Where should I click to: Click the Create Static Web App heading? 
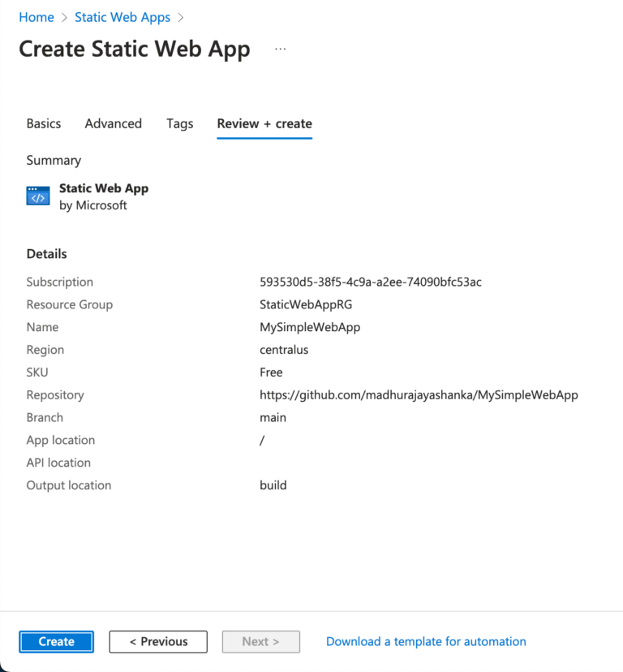pyautogui.click(x=135, y=49)
